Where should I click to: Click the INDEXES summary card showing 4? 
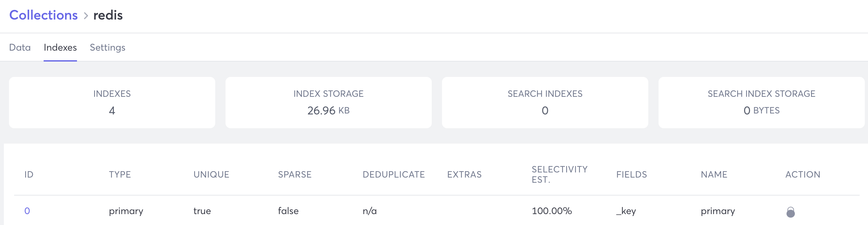pos(113,102)
